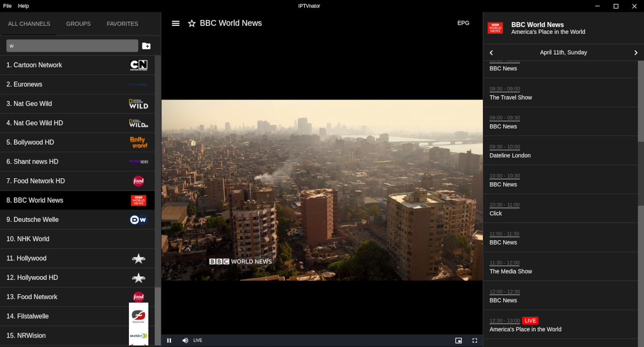644x347 pixels.
Task: Pause the live stream playback
Action: tap(169, 340)
